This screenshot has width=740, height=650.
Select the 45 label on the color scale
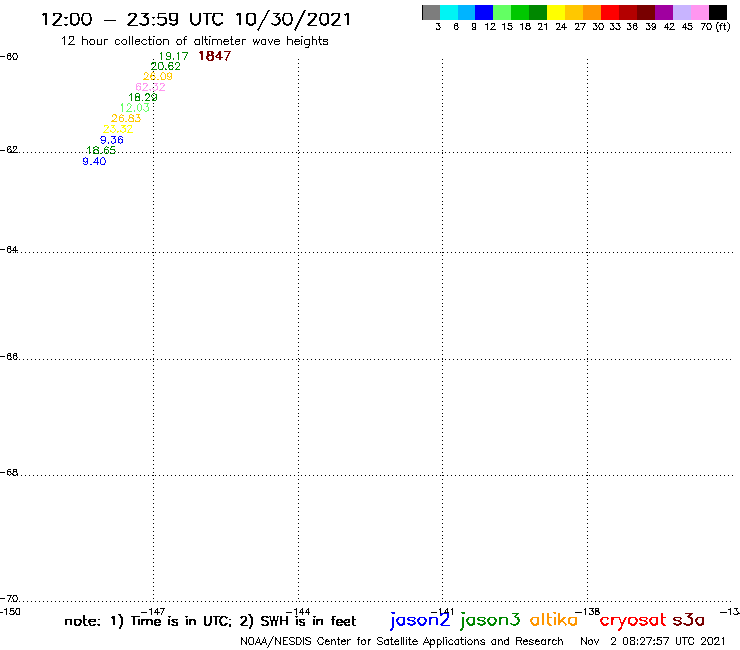[x=687, y=27]
